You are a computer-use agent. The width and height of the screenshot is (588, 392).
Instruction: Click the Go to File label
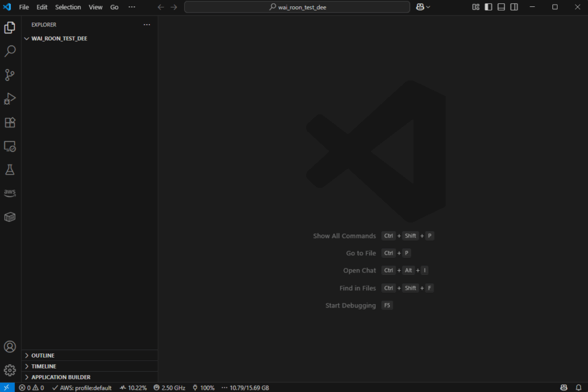[x=361, y=253]
